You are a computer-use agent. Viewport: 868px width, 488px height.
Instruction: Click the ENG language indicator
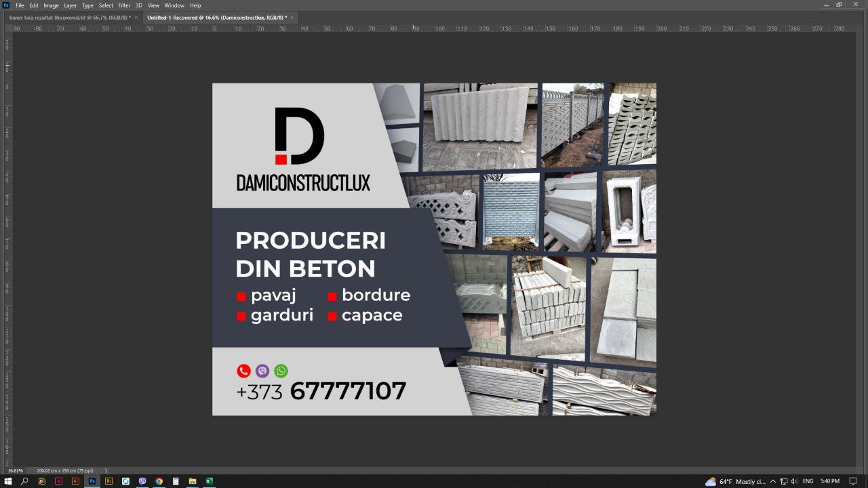(808, 481)
